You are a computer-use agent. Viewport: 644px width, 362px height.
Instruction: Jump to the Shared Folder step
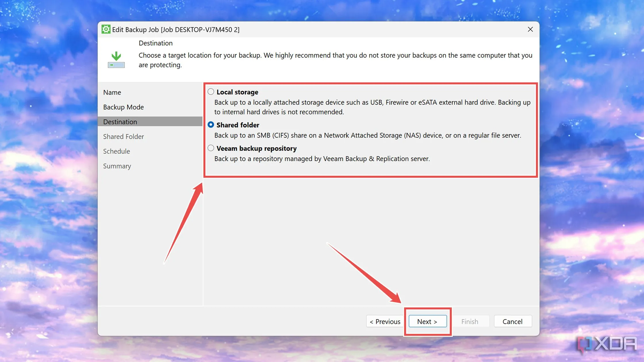tap(123, 136)
